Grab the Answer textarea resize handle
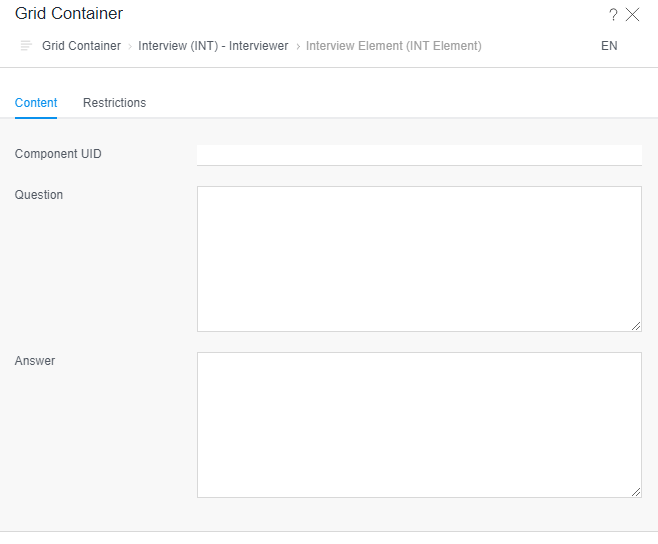This screenshot has width=658, height=544. point(636,492)
